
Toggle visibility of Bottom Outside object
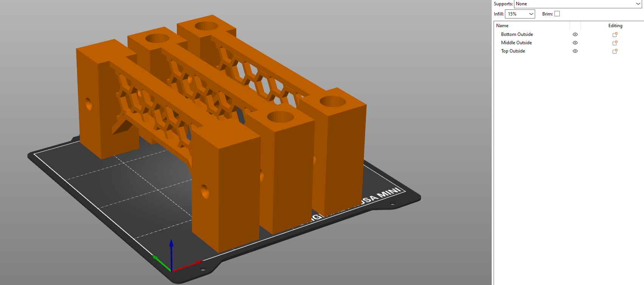(575, 34)
